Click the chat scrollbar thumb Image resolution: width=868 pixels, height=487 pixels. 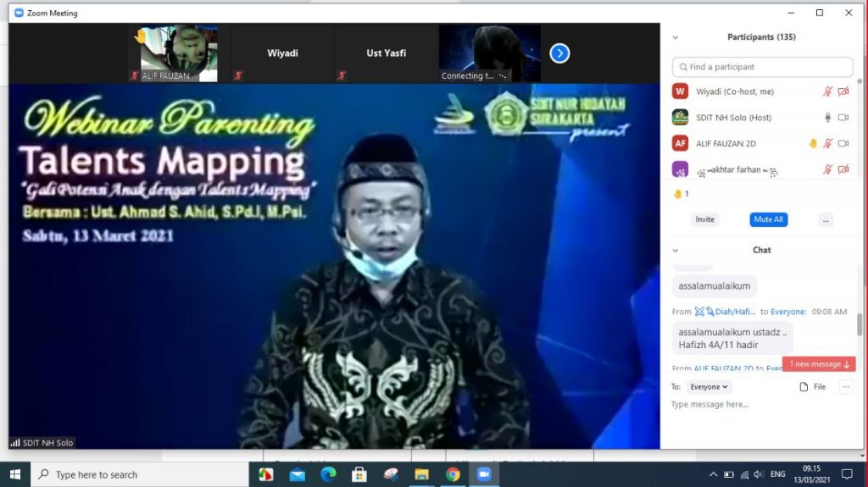tap(859, 324)
